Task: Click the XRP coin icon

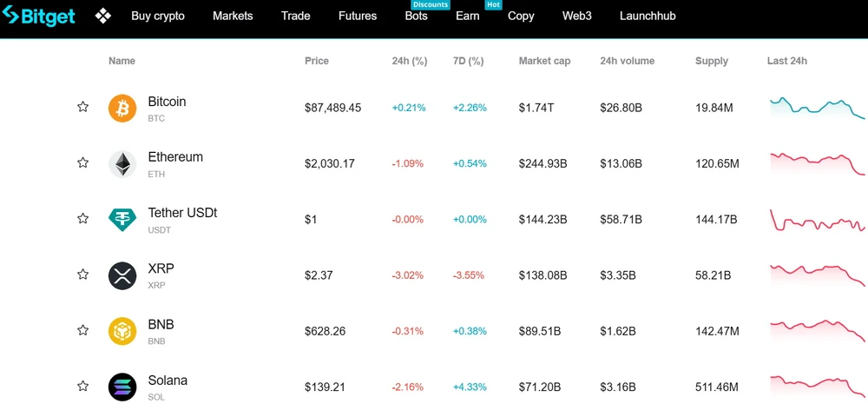Action: pos(122,275)
